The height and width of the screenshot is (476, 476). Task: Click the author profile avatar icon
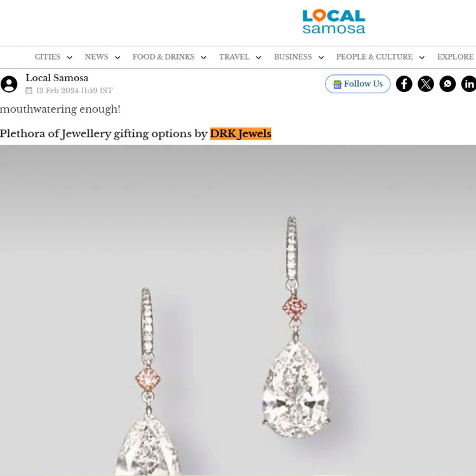[9, 84]
